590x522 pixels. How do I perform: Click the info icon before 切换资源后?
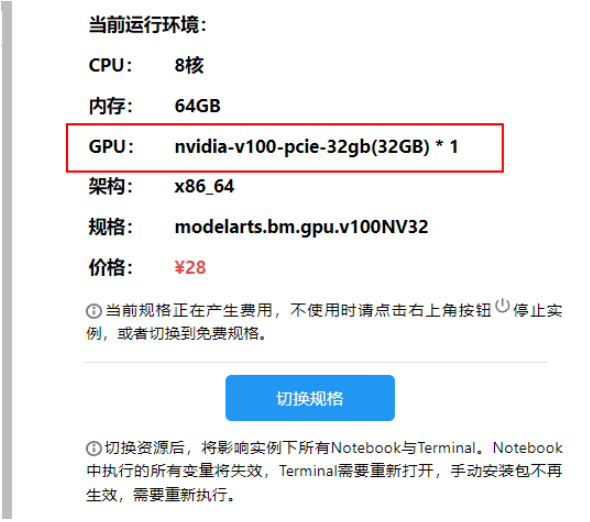click(x=94, y=448)
